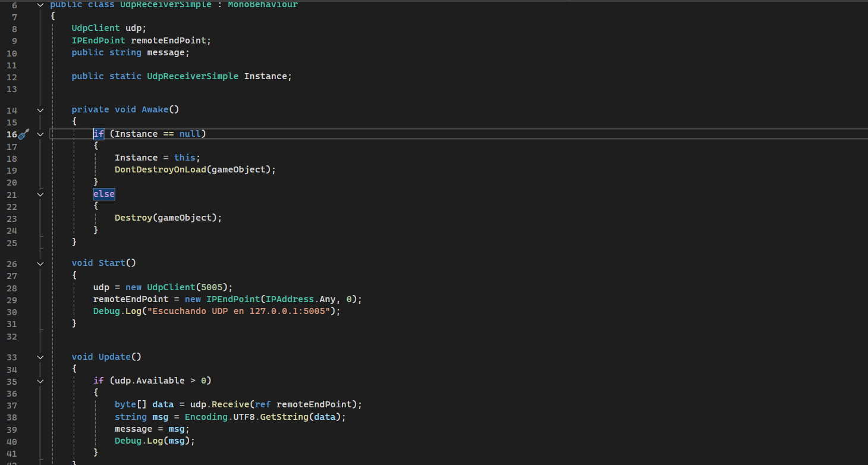
Task: Click 'Debug.Log(msg);' statement on line 40
Action: [155, 441]
